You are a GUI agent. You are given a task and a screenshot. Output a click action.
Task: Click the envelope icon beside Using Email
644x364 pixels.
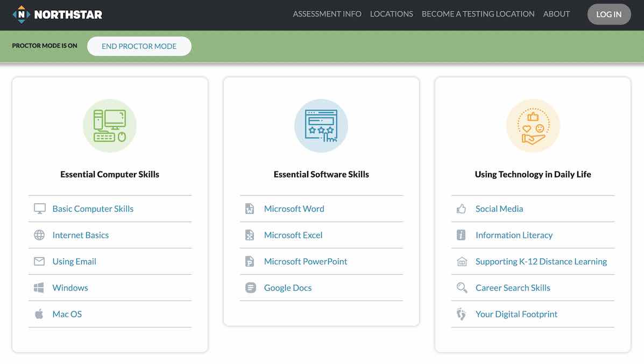point(39,261)
